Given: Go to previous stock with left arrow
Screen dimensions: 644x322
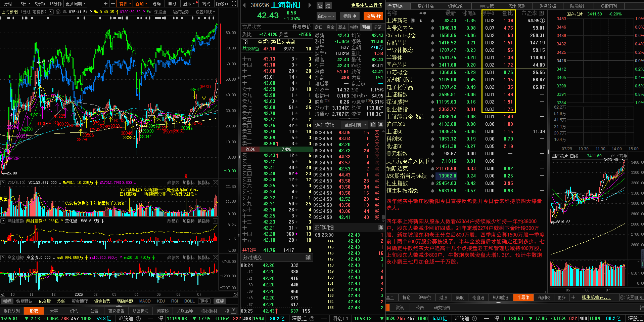Looking at the screenshot, I should coord(244,5).
